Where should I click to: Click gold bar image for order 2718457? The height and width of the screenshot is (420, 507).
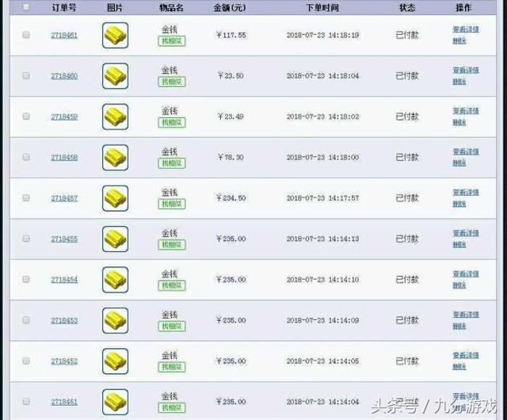point(115,198)
